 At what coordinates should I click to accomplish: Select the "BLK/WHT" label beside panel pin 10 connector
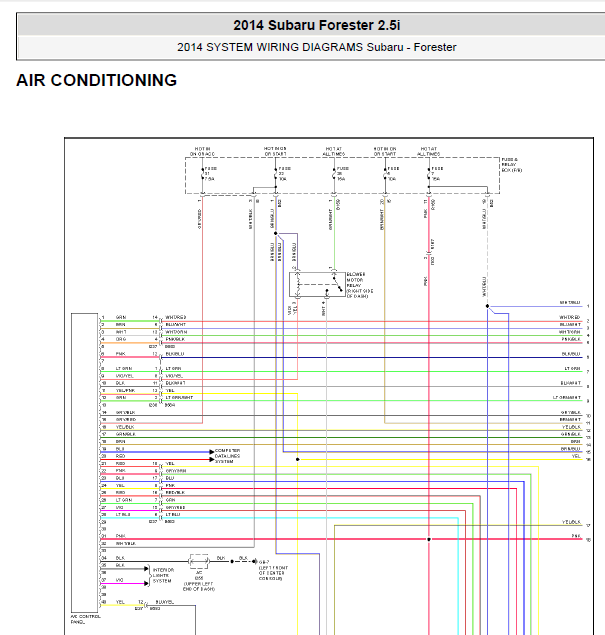click(x=175, y=383)
